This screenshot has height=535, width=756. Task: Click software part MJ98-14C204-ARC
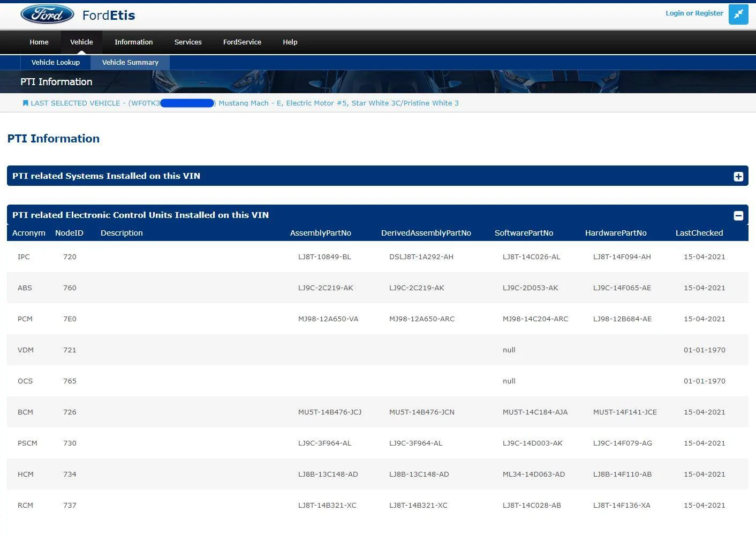click(535, 319)
